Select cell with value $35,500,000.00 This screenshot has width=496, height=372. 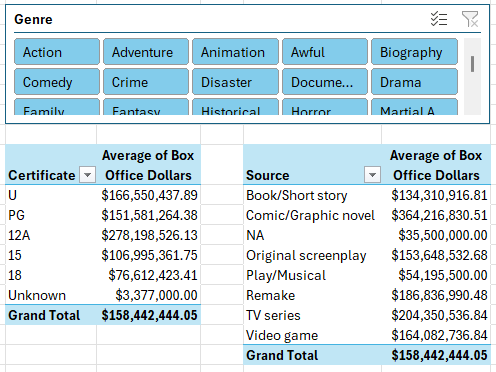click(436, 235)
